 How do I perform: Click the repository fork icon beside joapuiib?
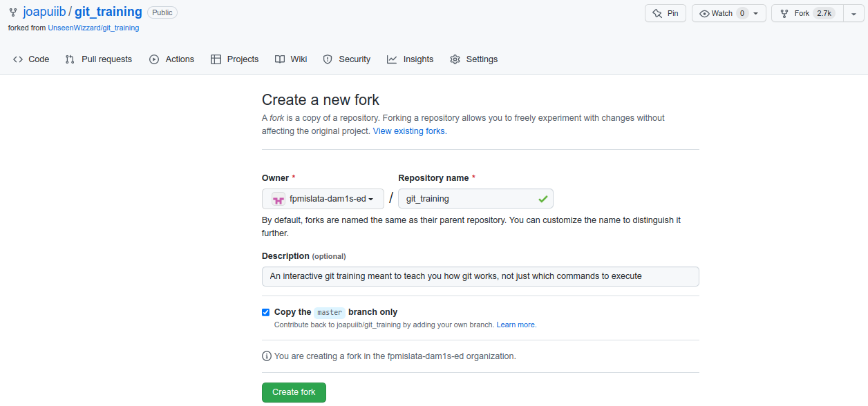pyautogui.click(x=13, y=12)
